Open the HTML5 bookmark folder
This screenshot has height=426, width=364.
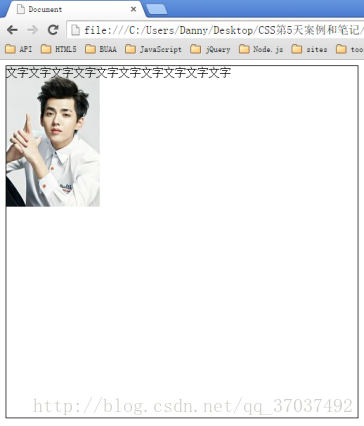[x=59, y=49]
